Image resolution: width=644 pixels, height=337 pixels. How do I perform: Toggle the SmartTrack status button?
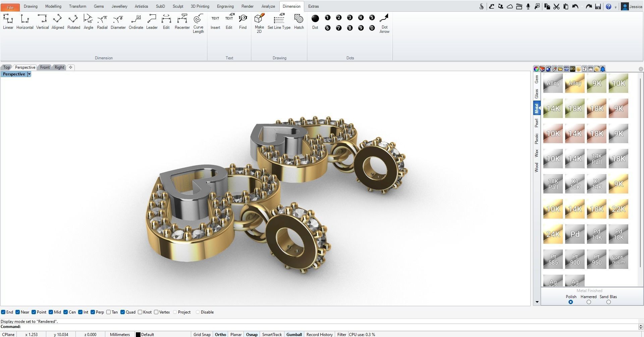tap(272, 334)
